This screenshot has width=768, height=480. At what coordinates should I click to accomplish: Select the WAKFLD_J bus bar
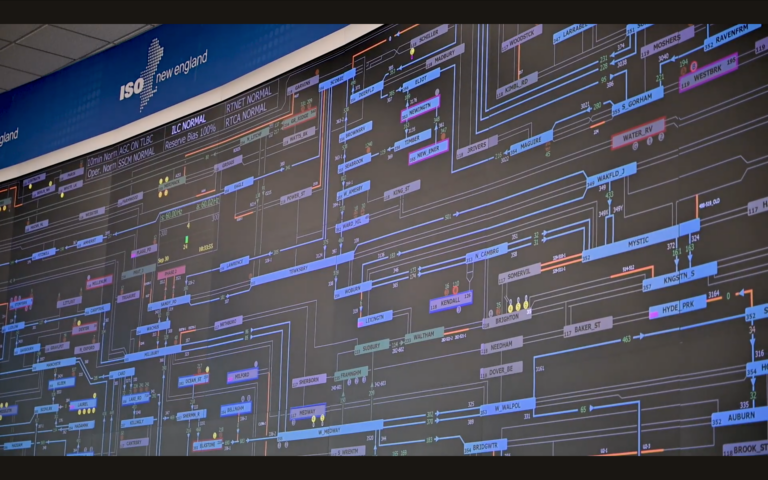[611, 174]
